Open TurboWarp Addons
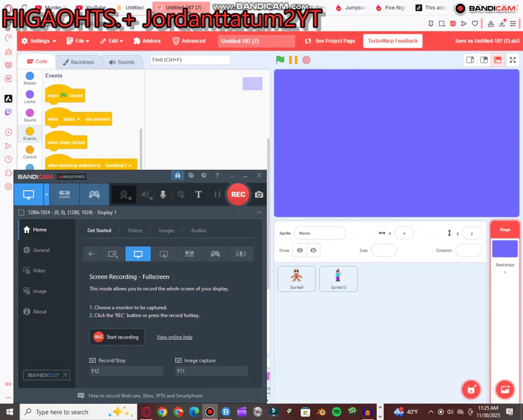Screen dimensions: 523x420 pyautogui.click(x=147, y=41)
